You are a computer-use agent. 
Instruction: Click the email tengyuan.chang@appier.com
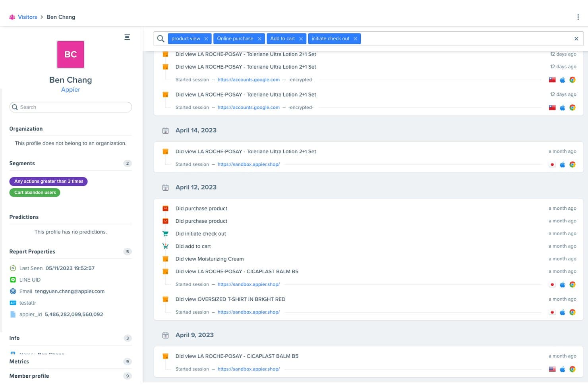[70, 291]
